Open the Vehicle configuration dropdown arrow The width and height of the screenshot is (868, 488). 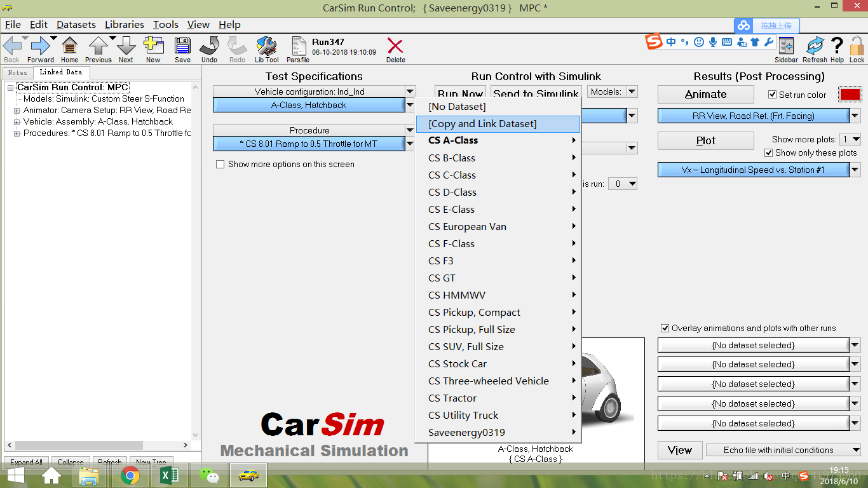[x=410, y=92]
